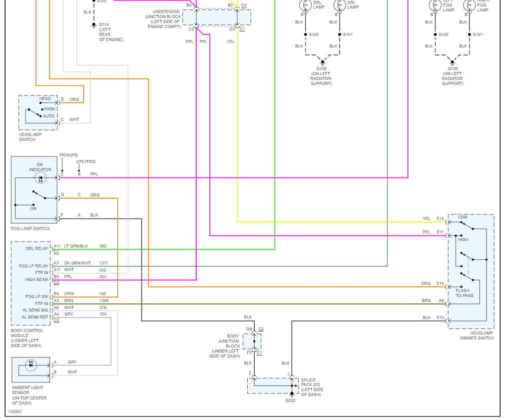Click circuit number 278
Image resolution: width=509 pixels, height=420 pixels.
point(103,307)
